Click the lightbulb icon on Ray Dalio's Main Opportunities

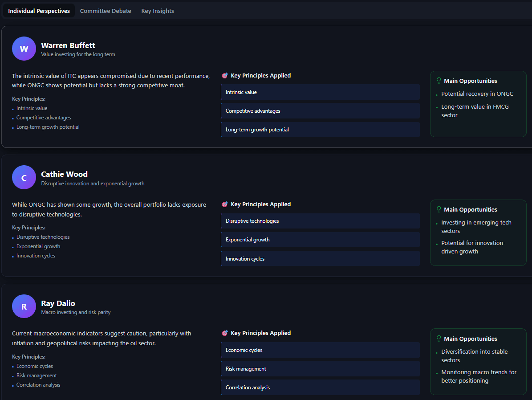pos(438,339)
